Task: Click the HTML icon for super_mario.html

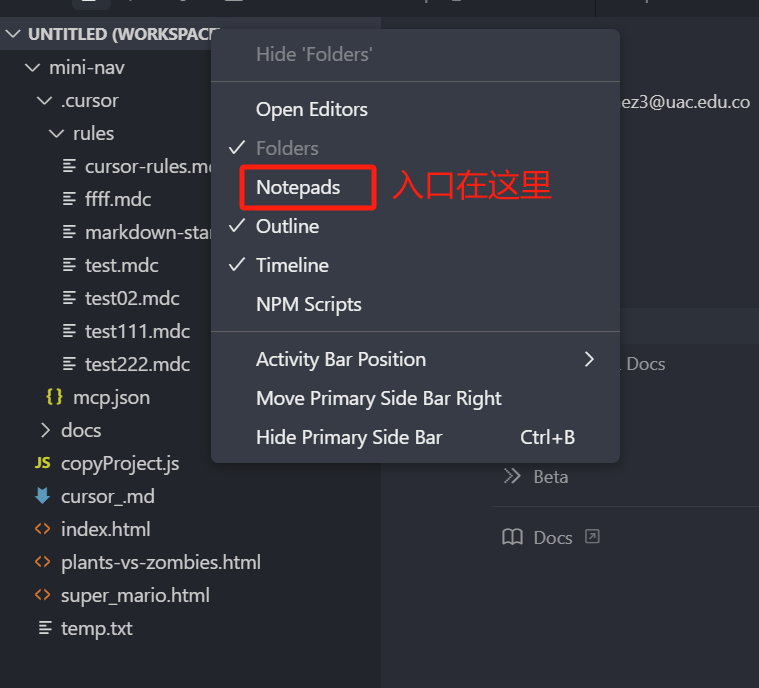Action: coord(43,595)
